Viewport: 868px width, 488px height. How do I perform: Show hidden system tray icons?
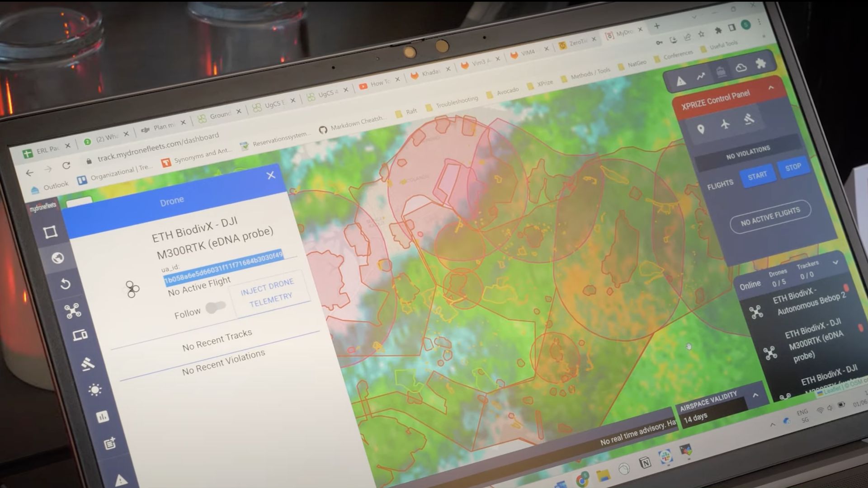(772, 425)
